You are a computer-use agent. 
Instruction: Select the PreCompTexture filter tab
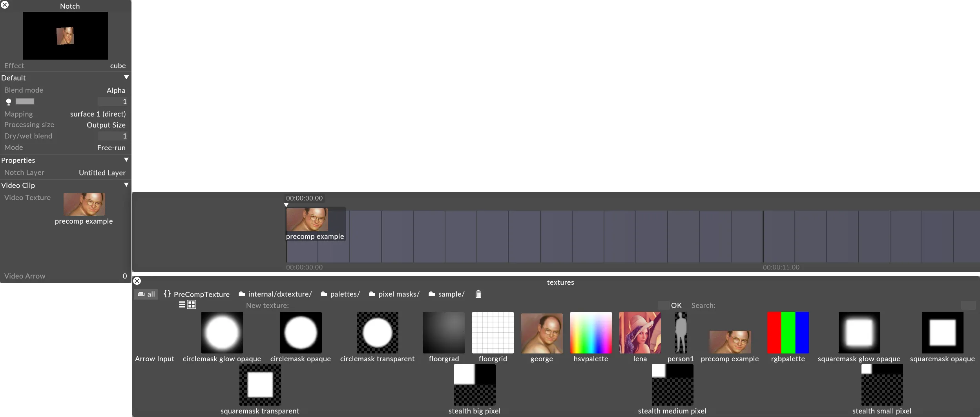(197, 294)
